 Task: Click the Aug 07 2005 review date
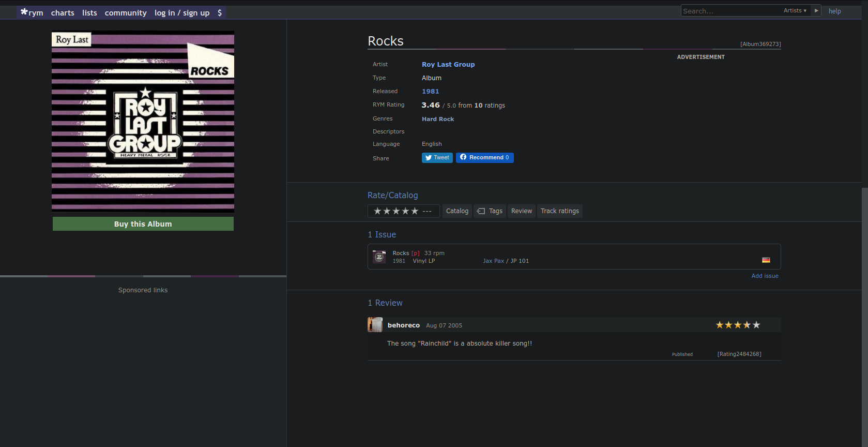pyautogui.click(x=444, y=325)
